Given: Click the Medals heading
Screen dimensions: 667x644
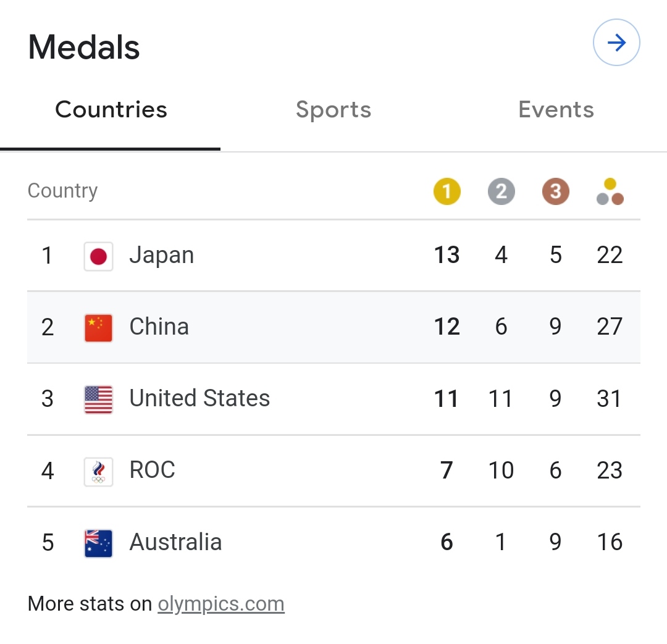Looking at the screenshot, I should [x=84, y=47].
